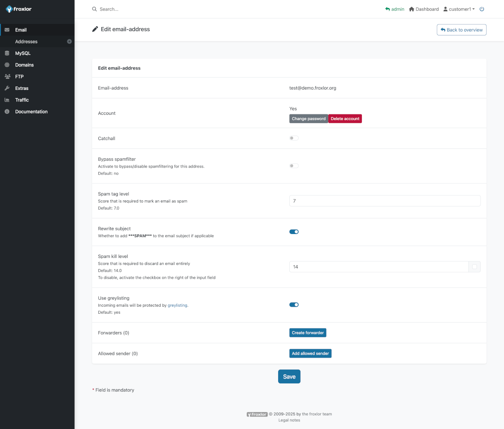Open the FTP section
This screenshot has width=504, height=429.
[x=7, y=76]
